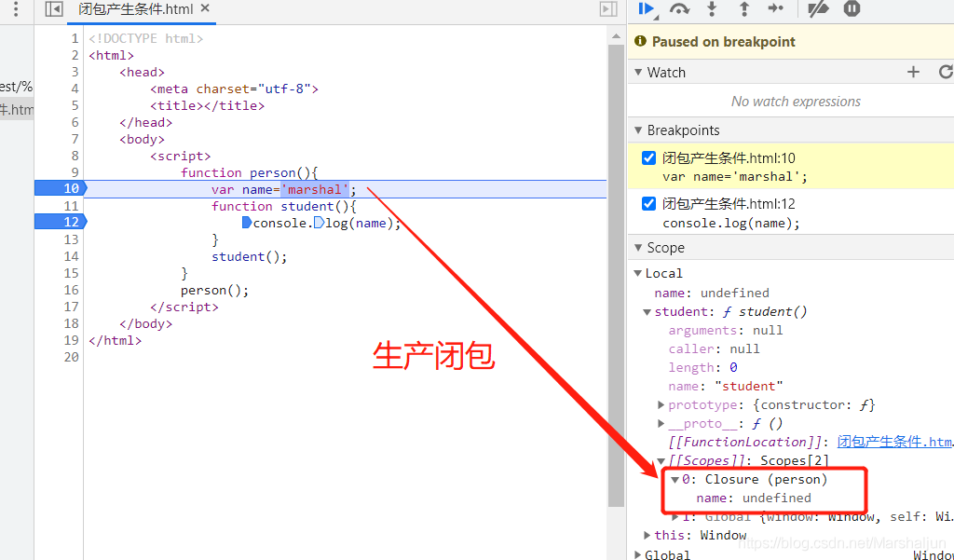Step into next function call

coord(712,8)
